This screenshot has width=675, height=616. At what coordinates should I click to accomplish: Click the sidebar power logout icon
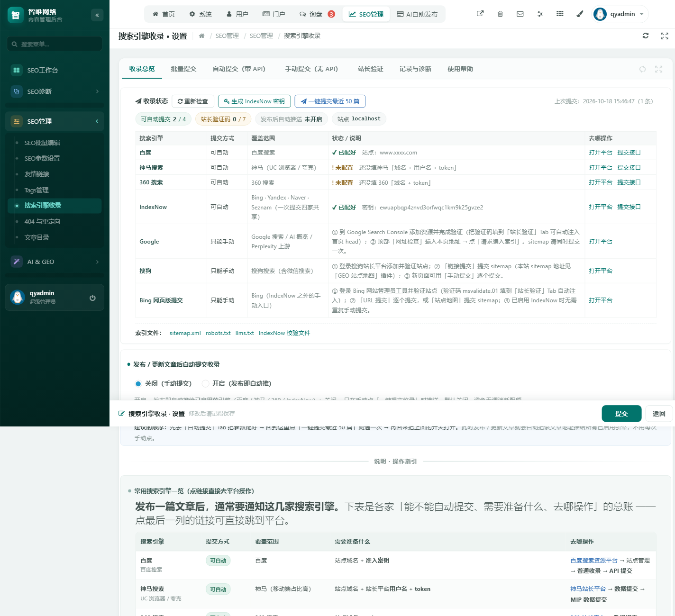(x=92, y=298)
